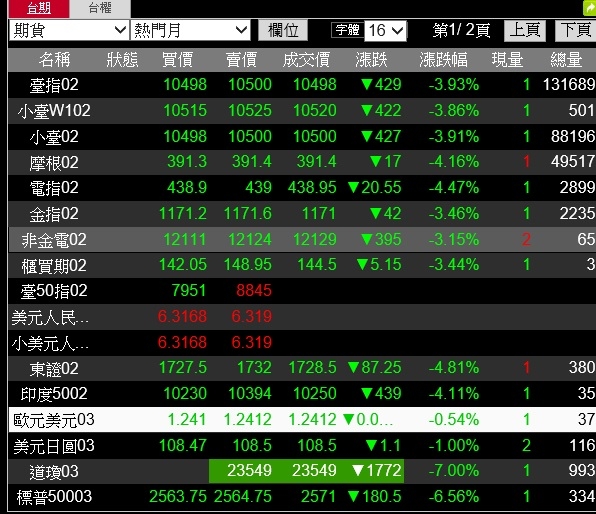Click 電指02 trade price 438.95
The width and height of the screenshot is (596, 514).
(312, 187)
